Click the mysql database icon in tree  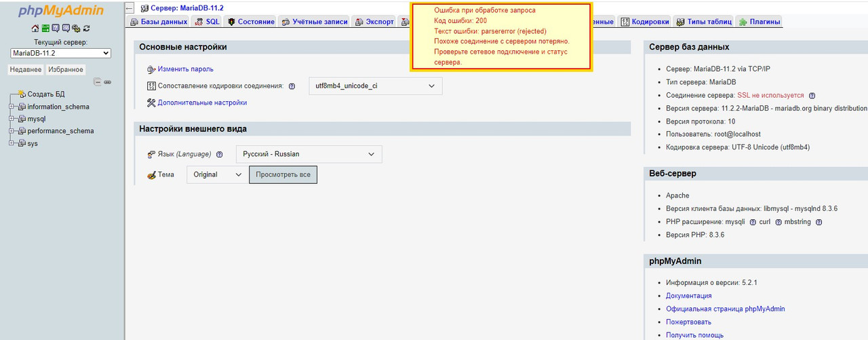[22, 119]
